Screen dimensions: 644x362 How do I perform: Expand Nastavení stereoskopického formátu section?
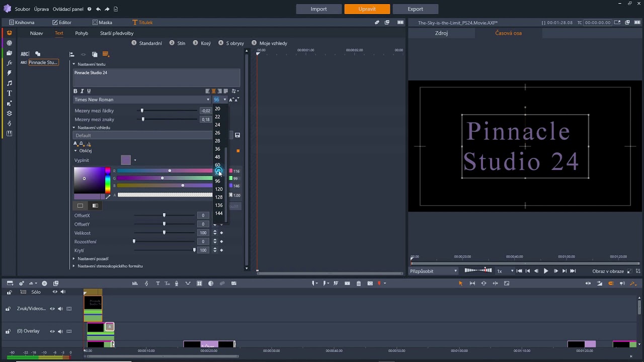(x=74, y=266)
